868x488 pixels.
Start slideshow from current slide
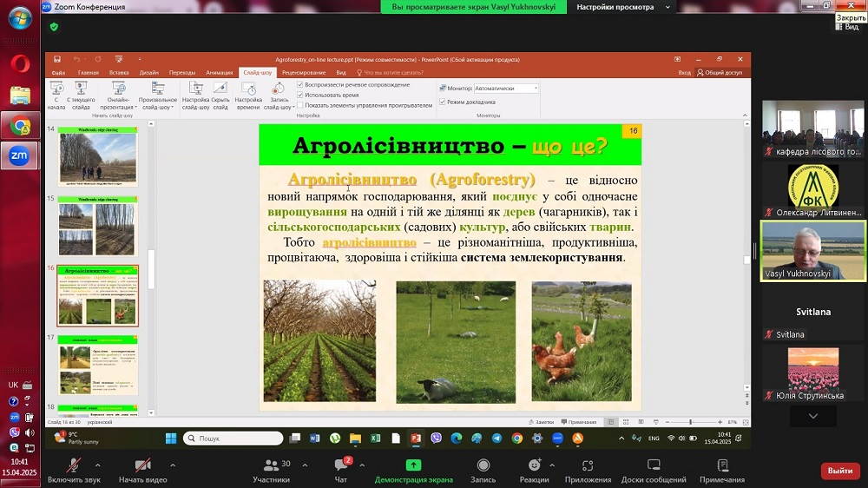point(81,96)
